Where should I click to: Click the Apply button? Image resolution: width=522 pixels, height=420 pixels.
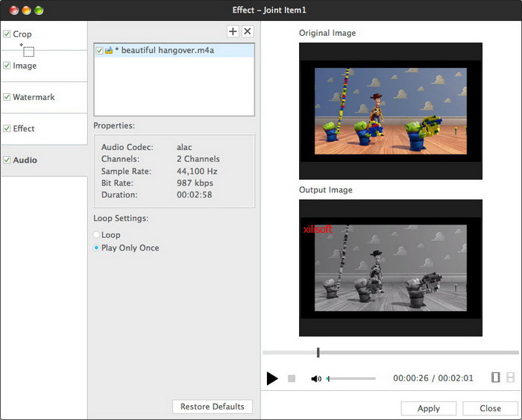429,409
